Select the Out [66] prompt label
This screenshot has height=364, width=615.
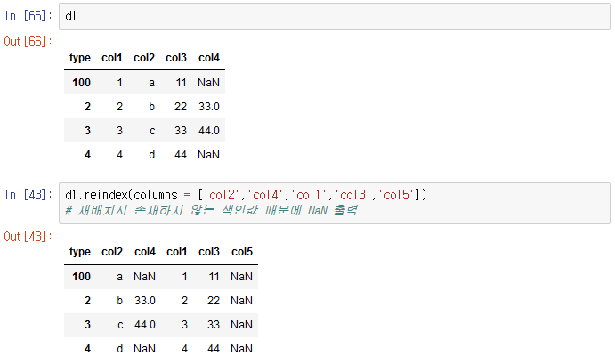click(28, 42)
